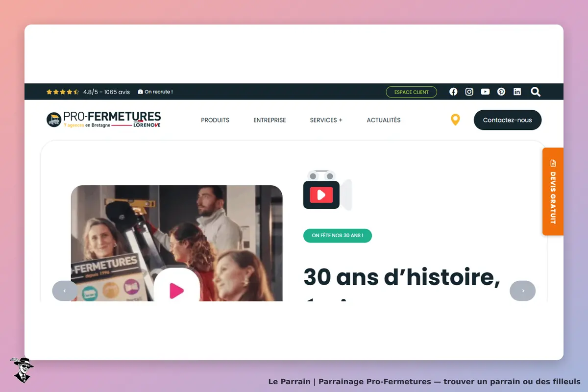588x392 pixels.
Task: Open the LinkedIn icon link
Action: (x=517, y=92)
